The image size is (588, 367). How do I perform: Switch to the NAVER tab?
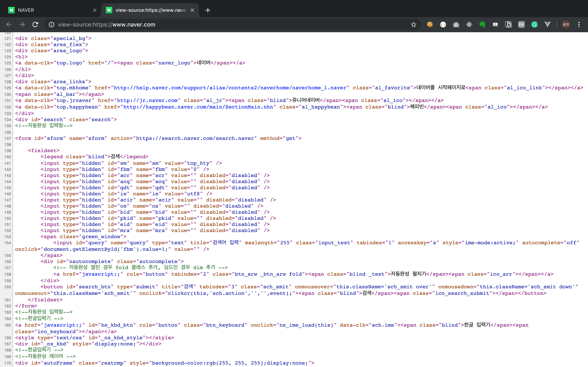[x=49, y=10]
